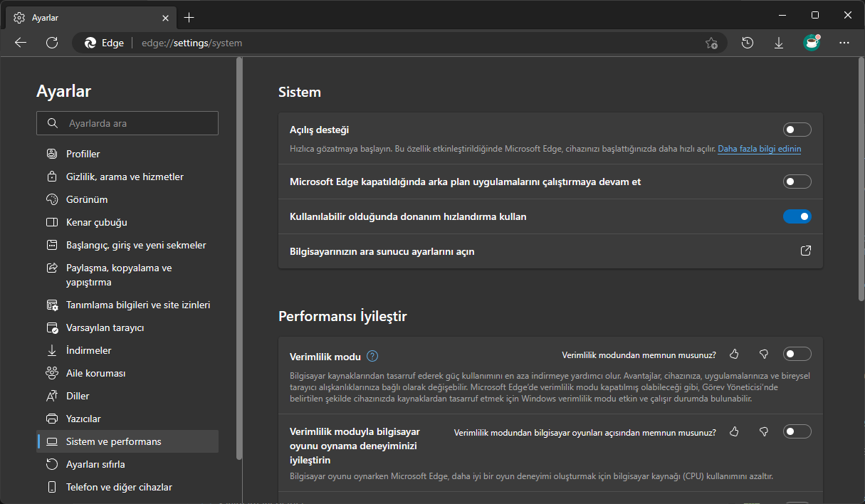Screen dimensions: 865x504
Task: Turn on the Verimlilik modu toggle
Action: click(797, 354)
